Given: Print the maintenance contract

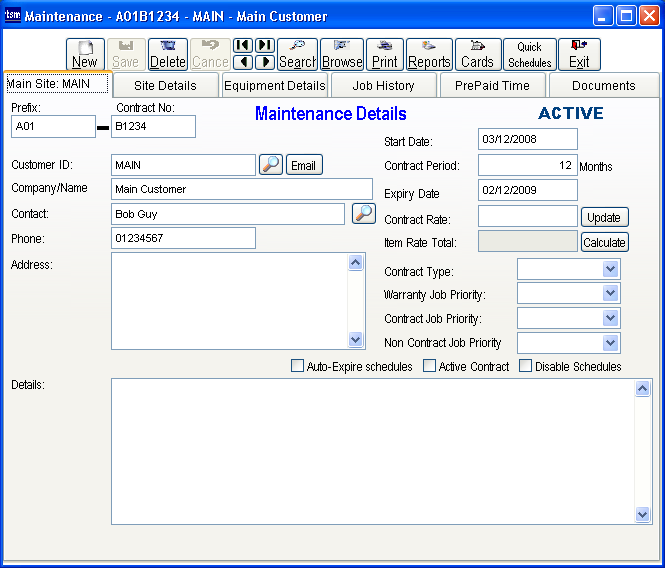Looking at the screenshot, I should coord(385,54).
